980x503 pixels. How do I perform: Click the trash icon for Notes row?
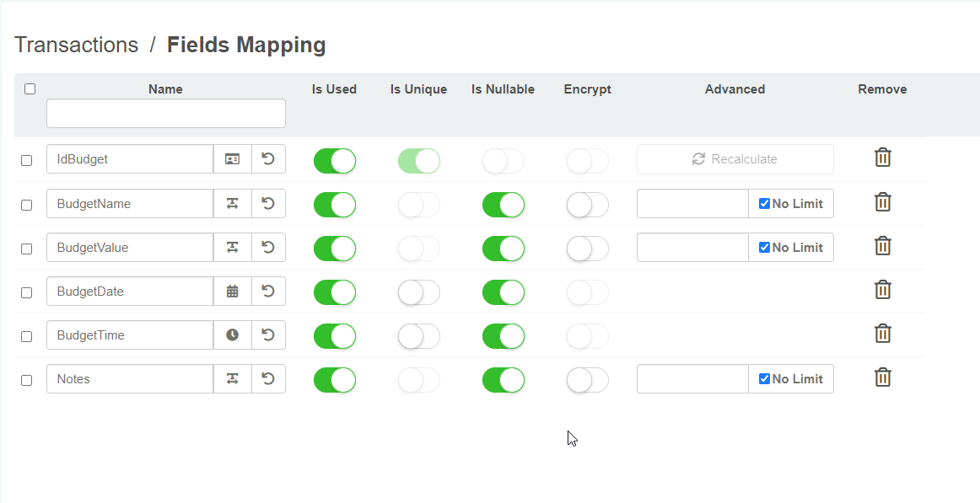point(882,377)
